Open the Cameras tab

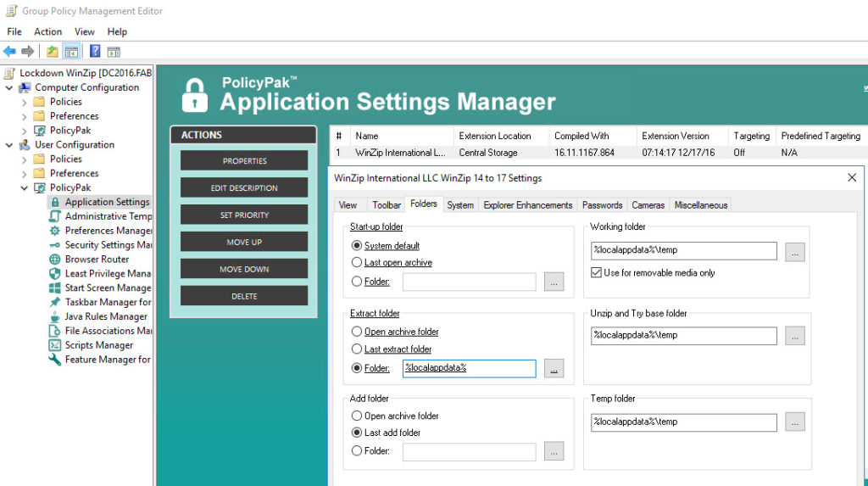[x=648, y=205]
